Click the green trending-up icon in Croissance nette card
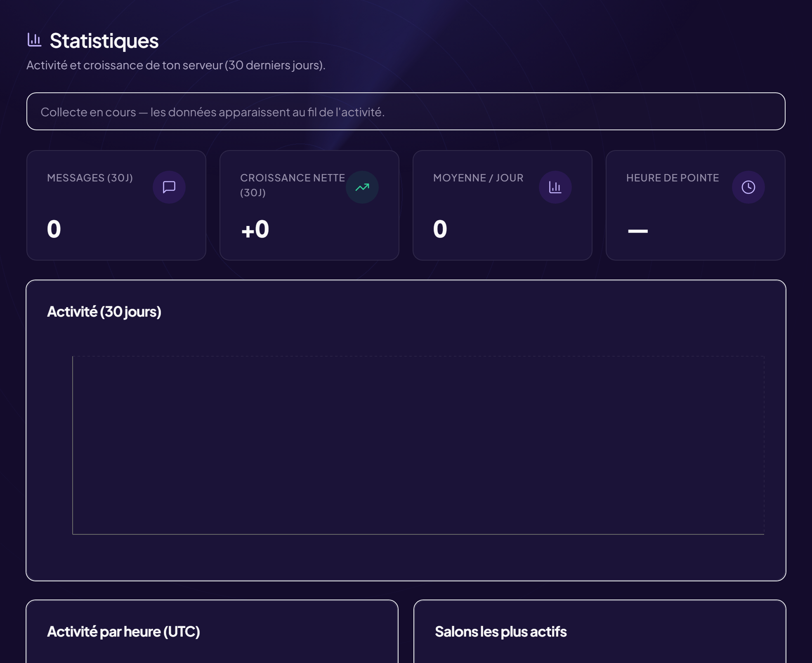Screen dimensions: 812x663 pos(362,187)
